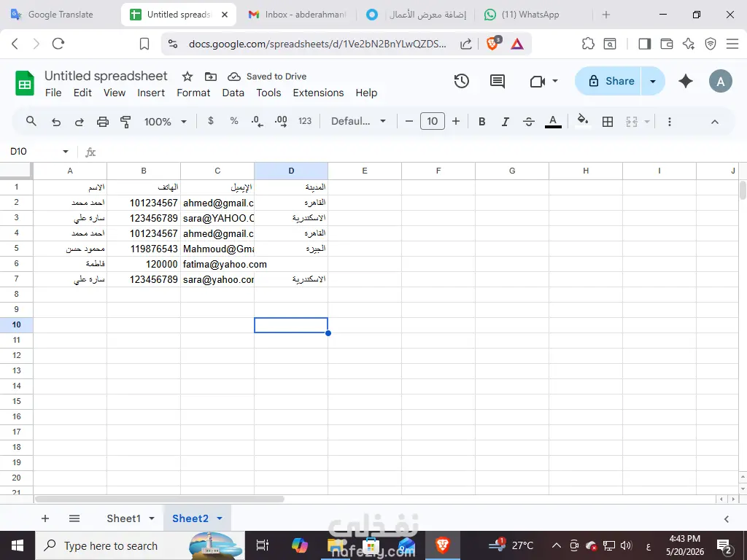Open more number formats 123
747x560 pixels.
point(305,121)
